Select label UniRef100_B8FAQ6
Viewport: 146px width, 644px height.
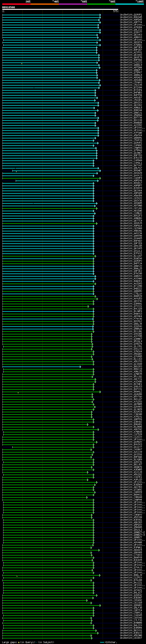coord(131,457)
